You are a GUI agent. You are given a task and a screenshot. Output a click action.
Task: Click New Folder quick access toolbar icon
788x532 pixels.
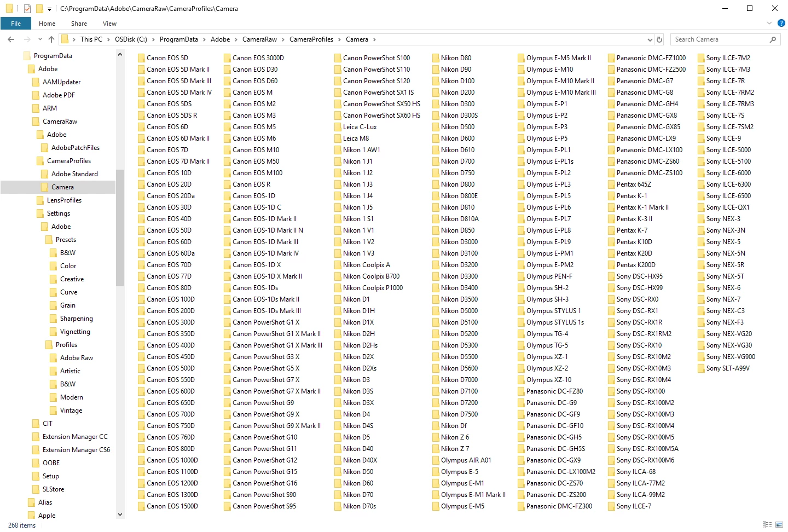[39, 9]
